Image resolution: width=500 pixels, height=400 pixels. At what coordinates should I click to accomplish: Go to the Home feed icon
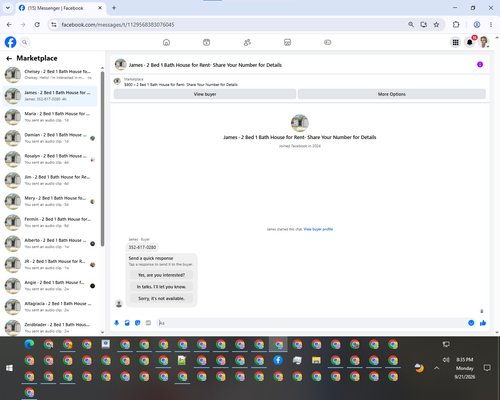[x=166, y=42]
